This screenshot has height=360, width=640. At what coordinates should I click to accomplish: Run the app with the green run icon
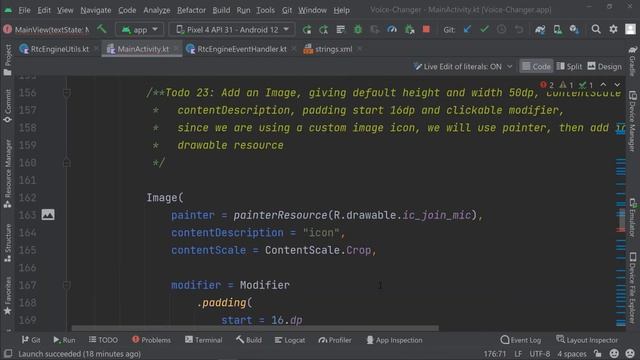(x=307, y=29)
